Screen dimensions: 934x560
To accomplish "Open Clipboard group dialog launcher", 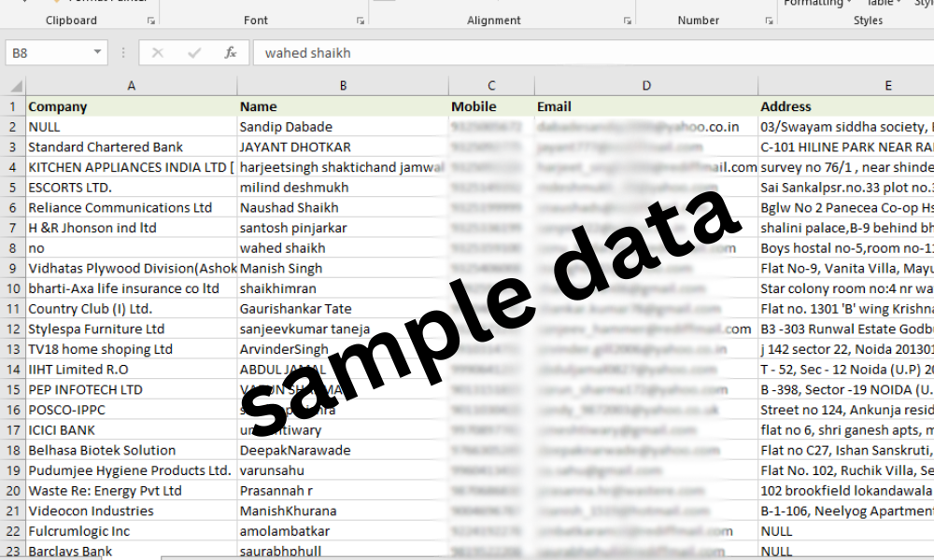I will pyautogui.click(x=150, y=21).
